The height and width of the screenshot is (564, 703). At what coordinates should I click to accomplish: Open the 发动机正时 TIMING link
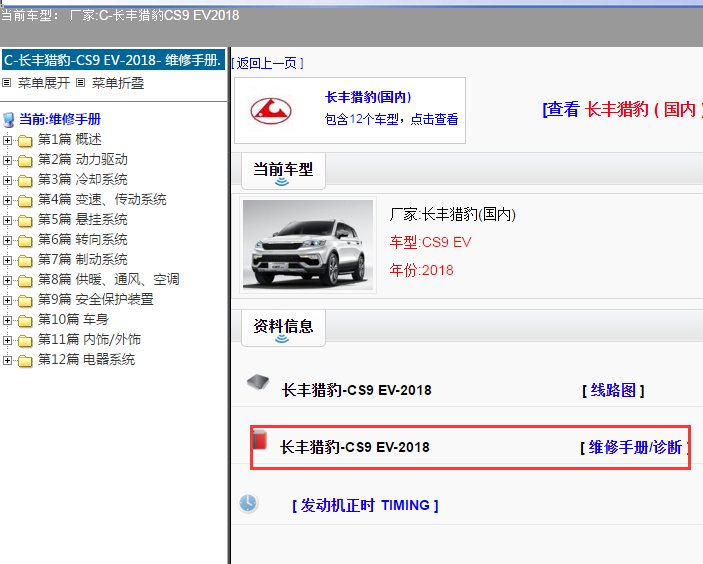click(x=365, y=506)
